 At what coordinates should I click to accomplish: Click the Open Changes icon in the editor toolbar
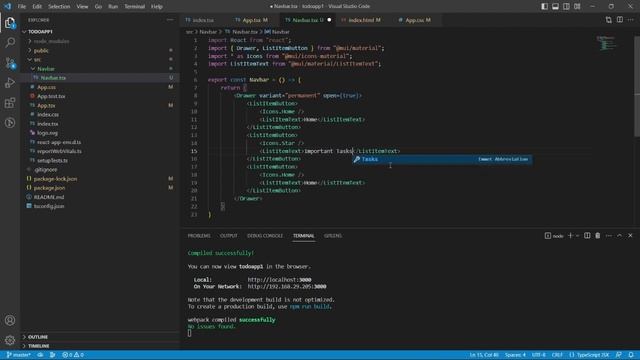pos(609,20)
